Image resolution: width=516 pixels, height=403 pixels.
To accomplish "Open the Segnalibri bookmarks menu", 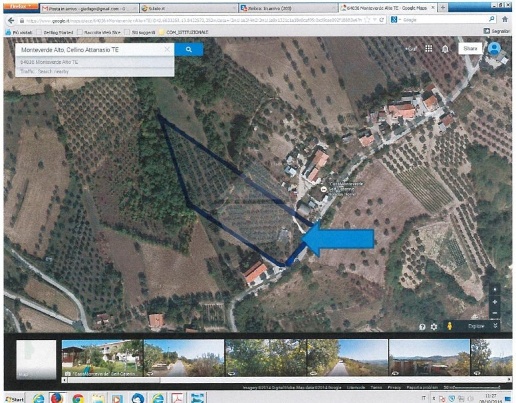I will pos(497,31).
